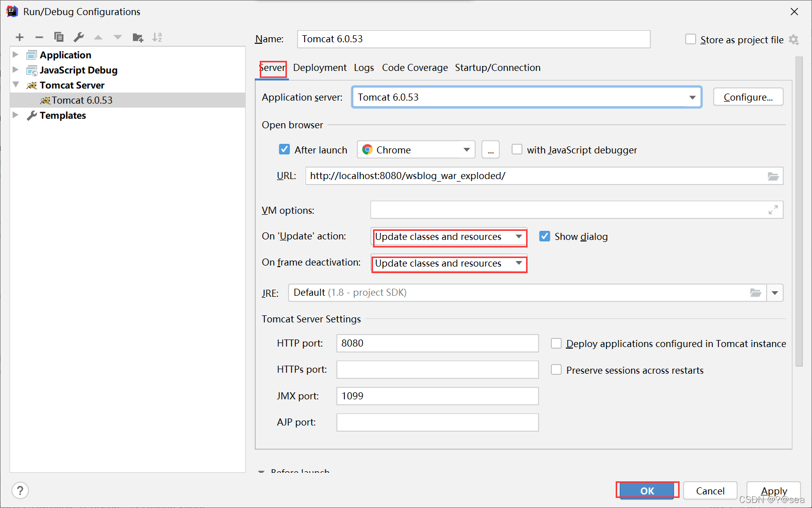Click the Configure... button
812x508 pixels.
[x=748, y=97]
